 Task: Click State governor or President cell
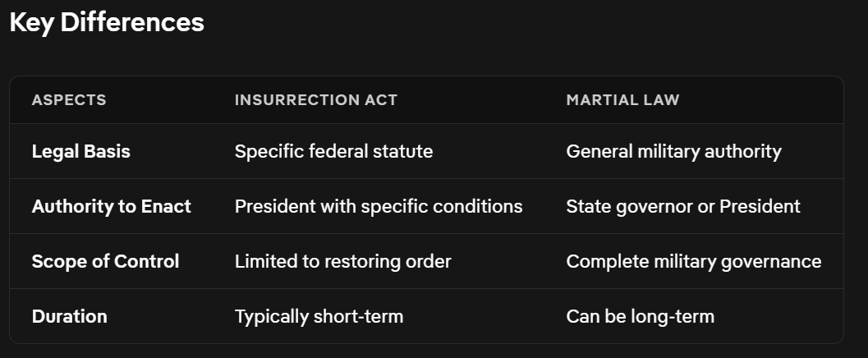point(682,206)
